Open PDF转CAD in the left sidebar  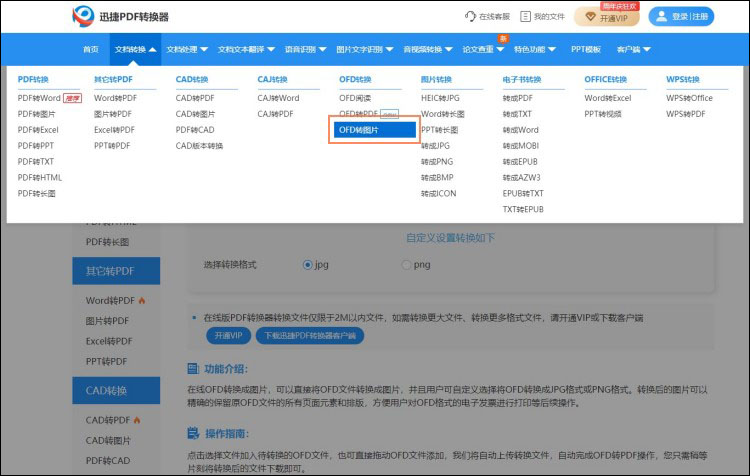pos(108,460)
